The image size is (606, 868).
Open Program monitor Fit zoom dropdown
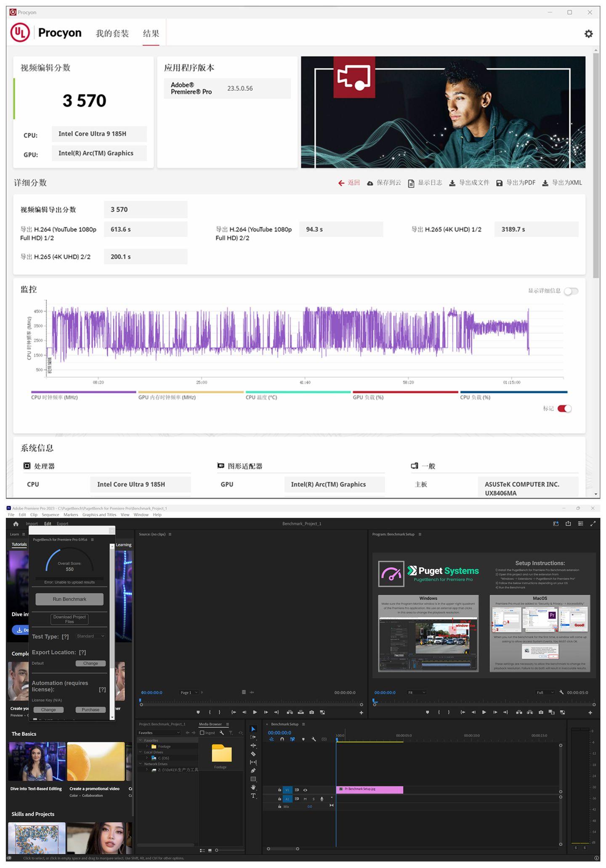(x=416, y=692)
